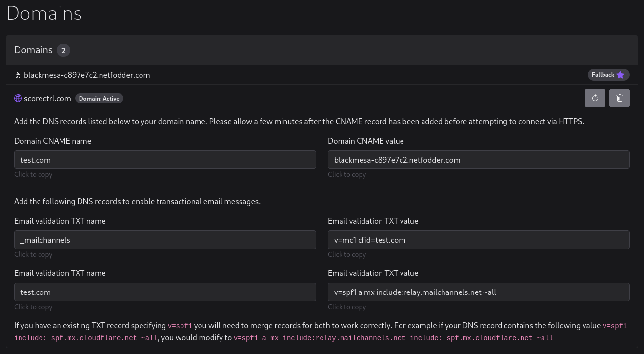
Task: Copy the second TXT name test.com field
Action: click(165, 292)
